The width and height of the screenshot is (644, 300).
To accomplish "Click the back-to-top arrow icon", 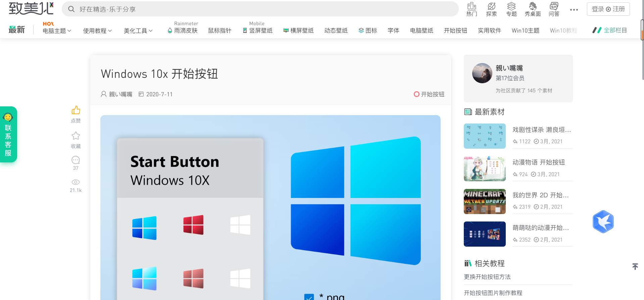I will coord(635,266).
